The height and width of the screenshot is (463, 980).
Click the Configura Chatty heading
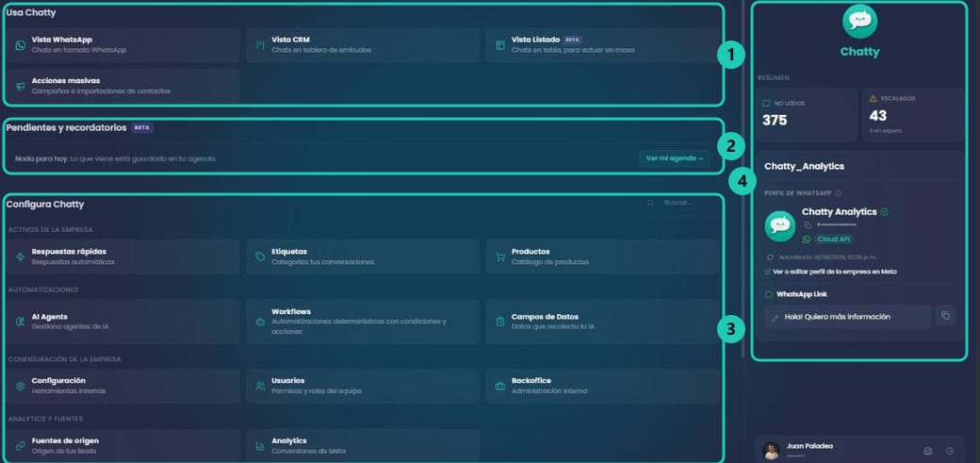[x=45, y=205]
